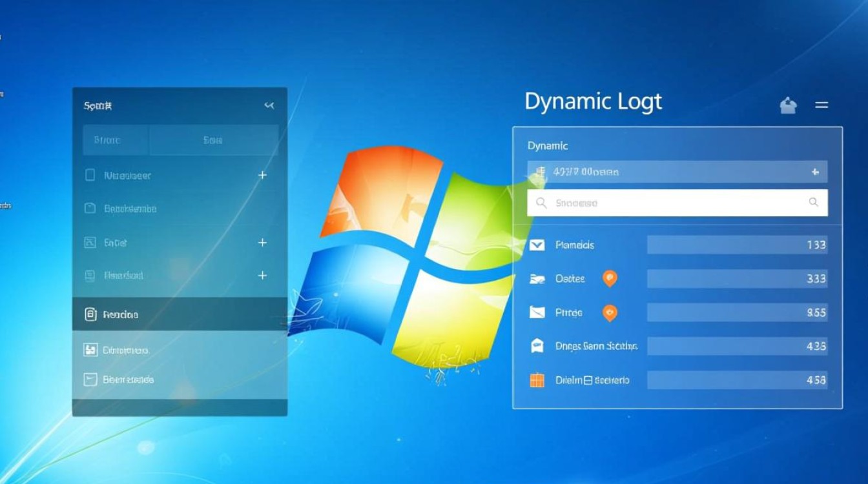The height and width of the screenshot is (484, 868).
Task: Click the progress bar showing value 133
Action: [736, 245]
